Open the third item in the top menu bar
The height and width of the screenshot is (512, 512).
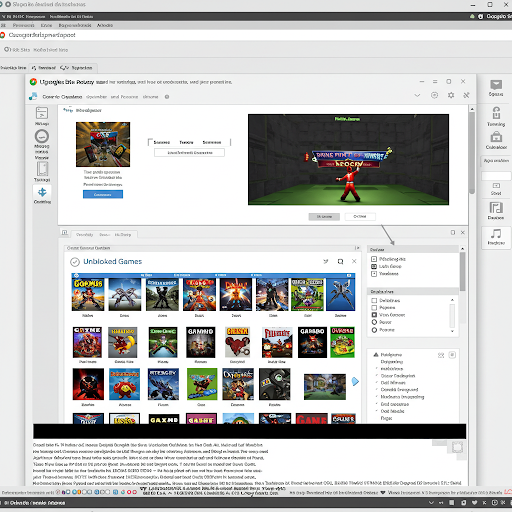tap(46, 25)
